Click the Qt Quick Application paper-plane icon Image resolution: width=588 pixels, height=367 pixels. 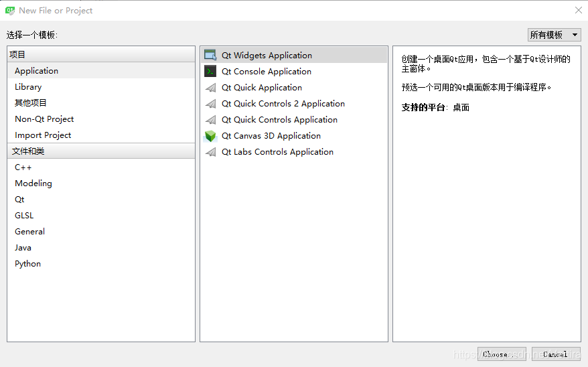[211, 88]
